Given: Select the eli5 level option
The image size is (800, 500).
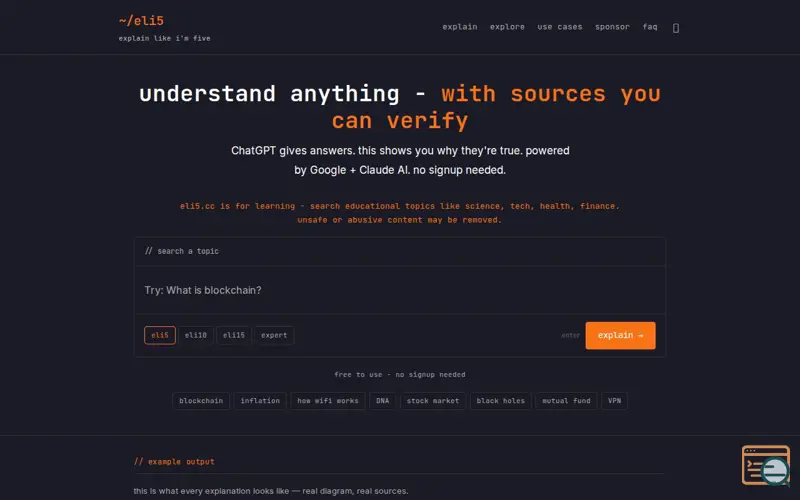Looking at the screenshot, I should click(160, 335).
